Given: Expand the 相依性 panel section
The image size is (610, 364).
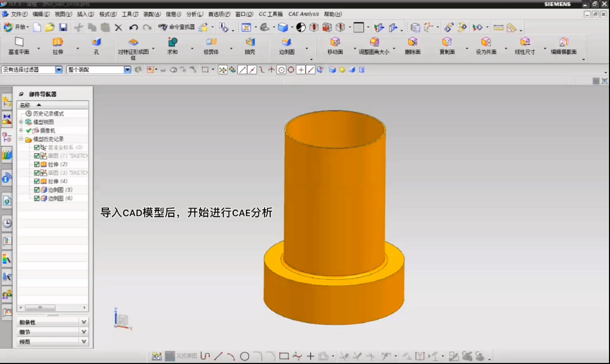Looking at the screenshot, I should click(84, 322).
